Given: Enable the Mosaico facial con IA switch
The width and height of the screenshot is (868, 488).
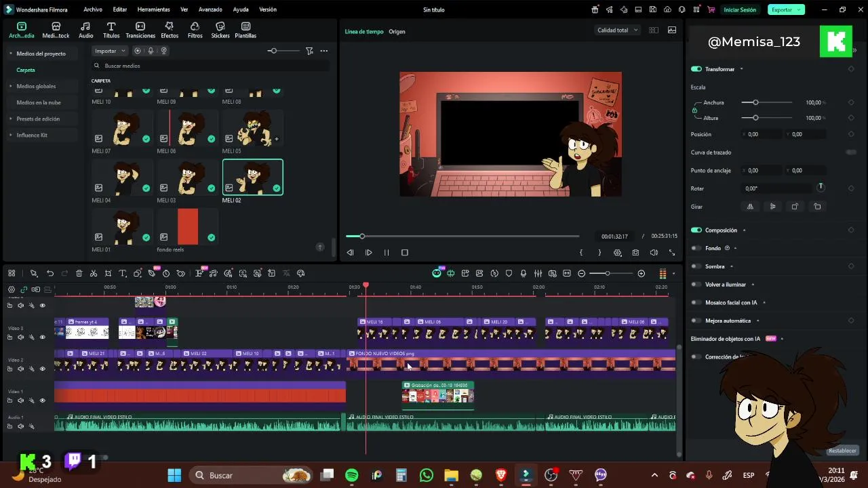Looking at the screenshot, I should (696, 302).
